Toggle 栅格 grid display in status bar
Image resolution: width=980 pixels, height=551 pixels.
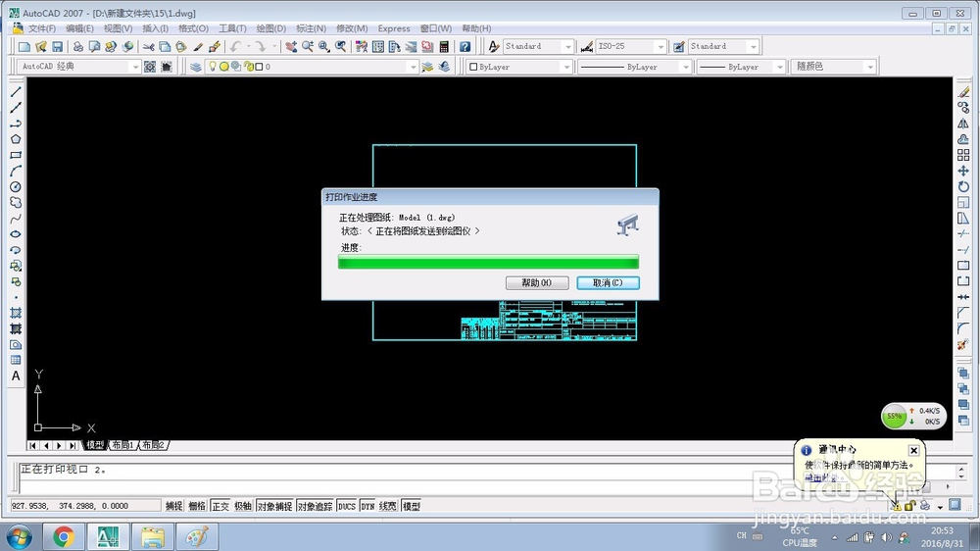[197, 506]
